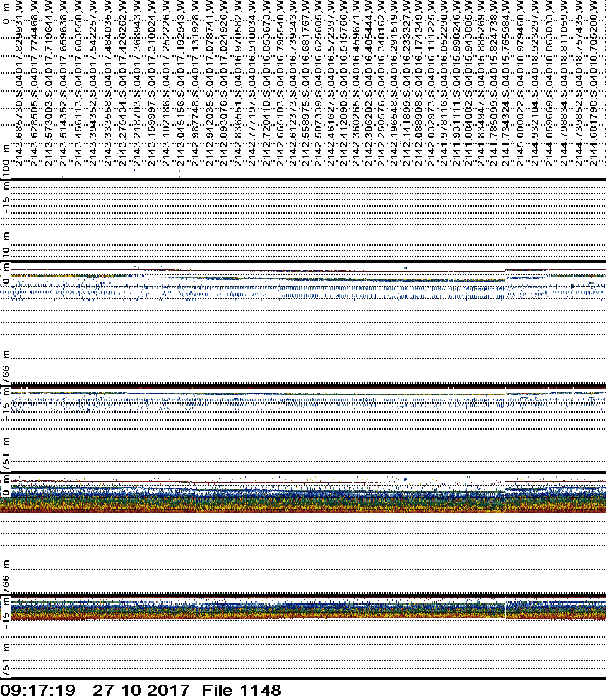The height and width of the screenshot is (700, 606).
Task: Click position label 2143.102186,S,04017.252226,W
Action: (x=165, y=83)
